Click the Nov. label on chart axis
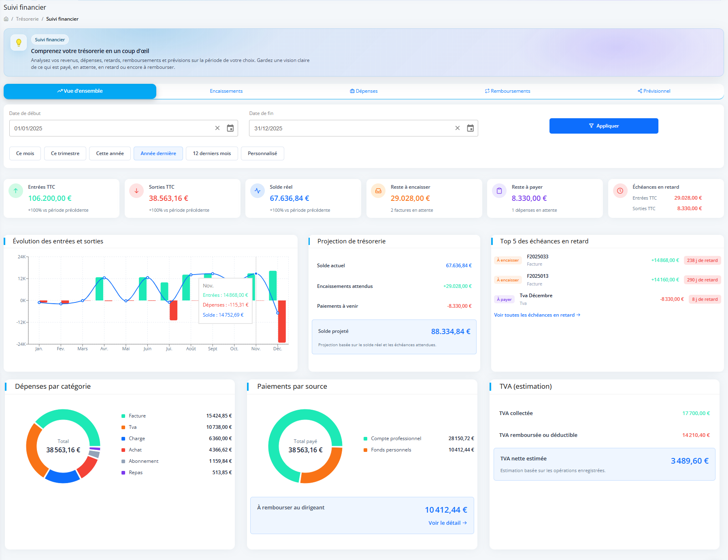Screen dimensions: 728x560 (256, 349)
